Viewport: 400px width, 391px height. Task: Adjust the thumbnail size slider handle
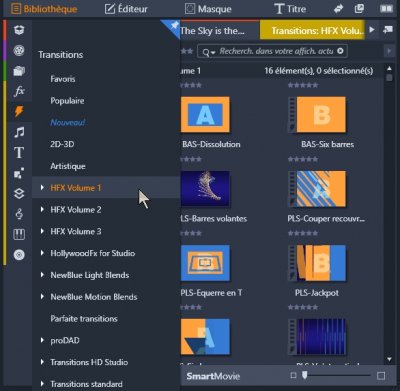pos(305,375)
